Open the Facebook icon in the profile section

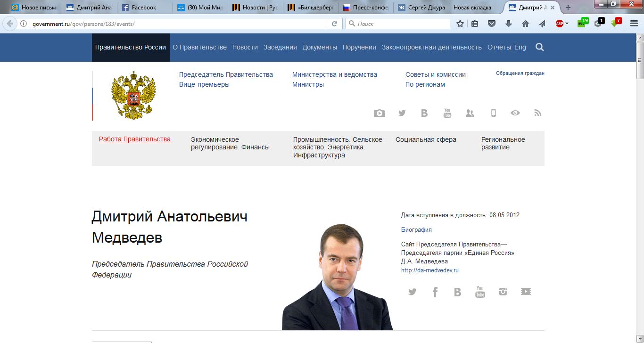click(435, 292)
